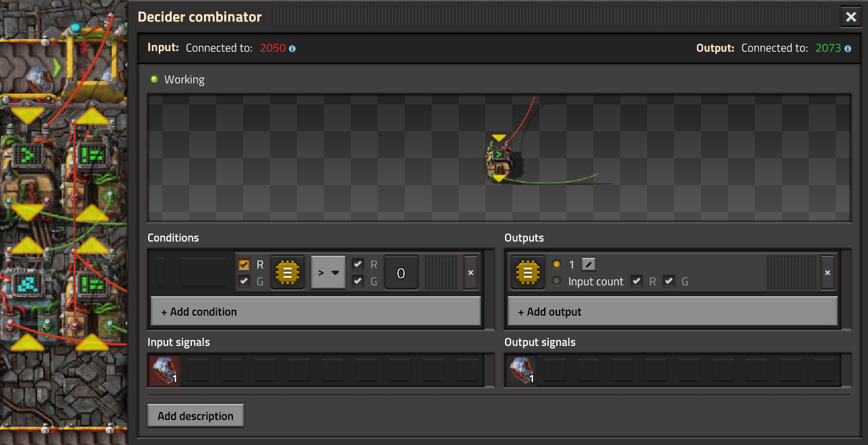Click the combinator entity in preview
This screenshot has width=868, height=445.
(498, 159)
